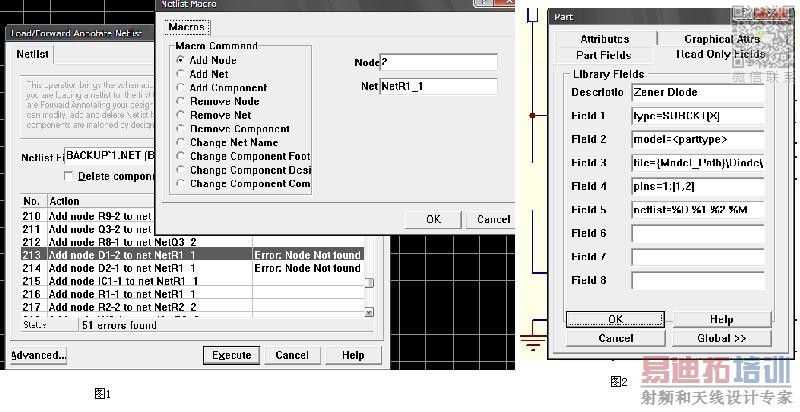This screenshot has height=412, width=800.
Task: Click the Field 1 type=SUBCKT box
Action: 697,116
